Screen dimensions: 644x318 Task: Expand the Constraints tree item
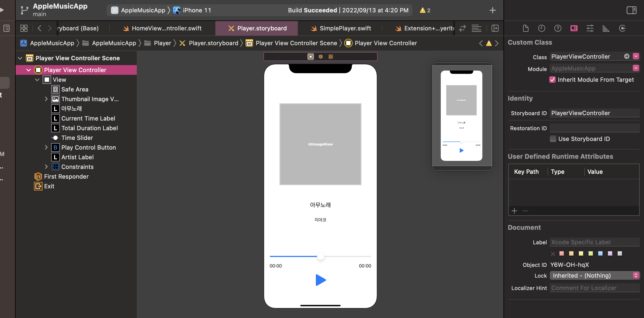click(x=46, y=167)
